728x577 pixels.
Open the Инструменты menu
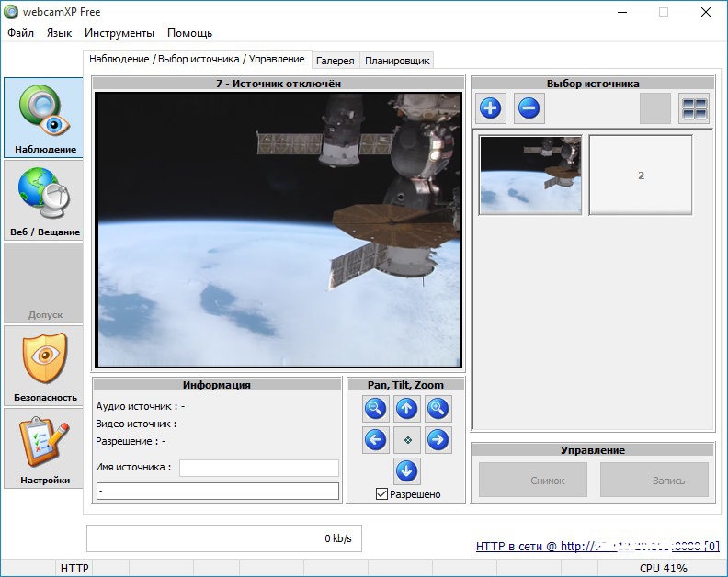pyautogui.click(x=119, y=33)
